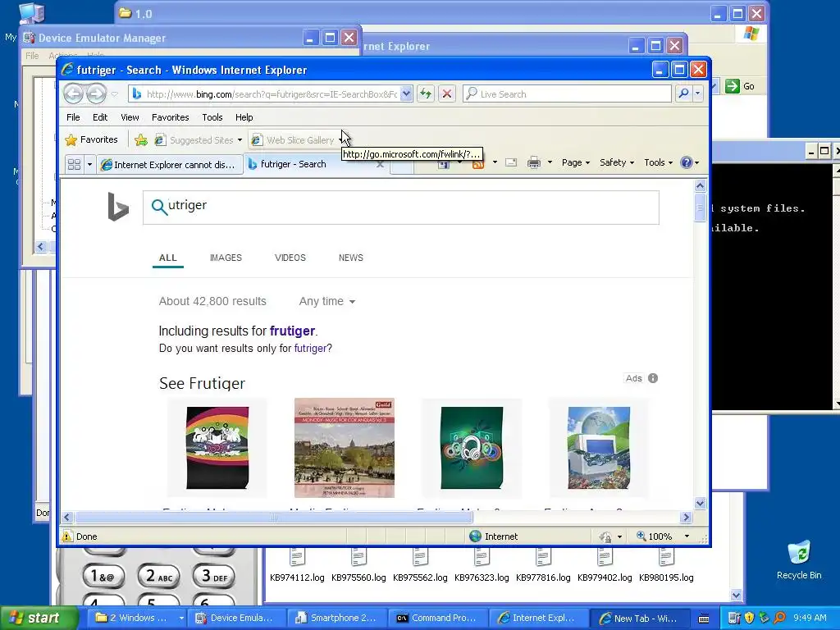Open the Edit menu
Viewport: 840px width, 630px height.
pos(99,117)
